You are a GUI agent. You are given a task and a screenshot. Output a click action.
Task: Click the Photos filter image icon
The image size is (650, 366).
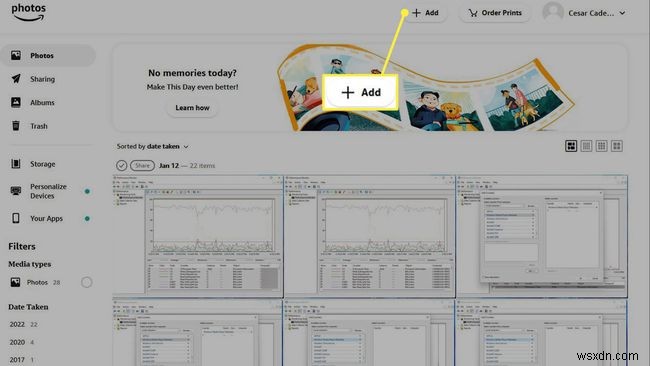15,282
